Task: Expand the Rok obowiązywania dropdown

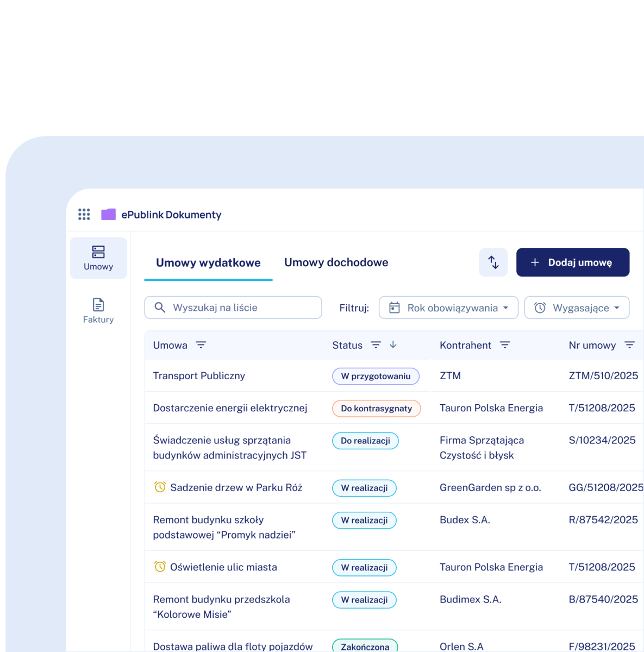Action: point(448,308)
